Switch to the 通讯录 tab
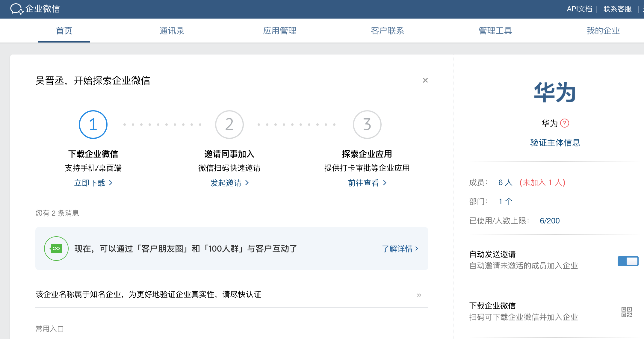The image size is (644, 339). tap(172, 31)
